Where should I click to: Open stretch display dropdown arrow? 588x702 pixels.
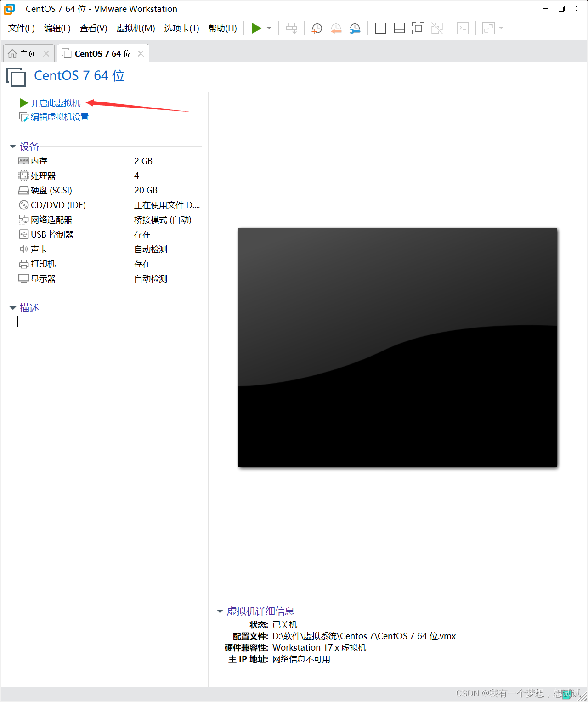[501, 28]
